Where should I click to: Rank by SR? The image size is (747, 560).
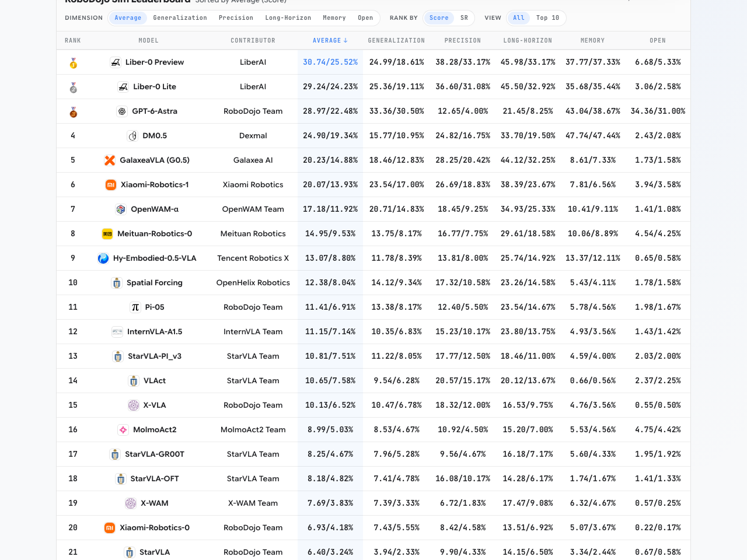tap(465, 18)
